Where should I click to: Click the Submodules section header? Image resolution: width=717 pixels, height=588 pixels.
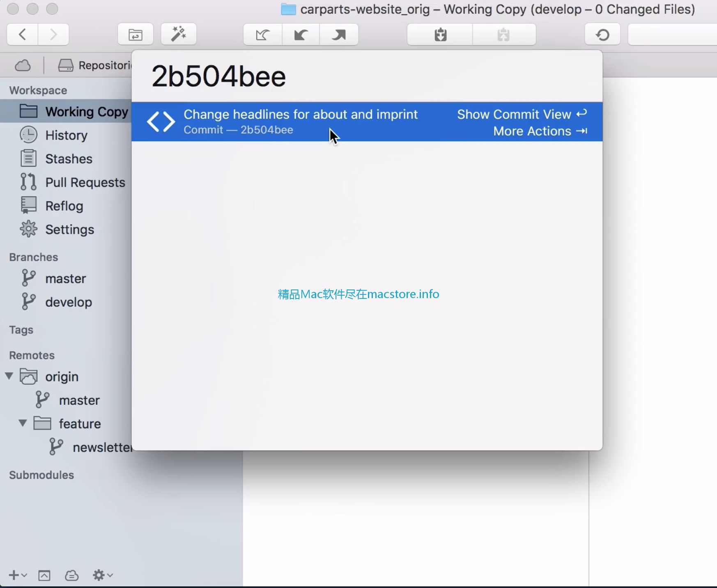[x=41, y=475]
